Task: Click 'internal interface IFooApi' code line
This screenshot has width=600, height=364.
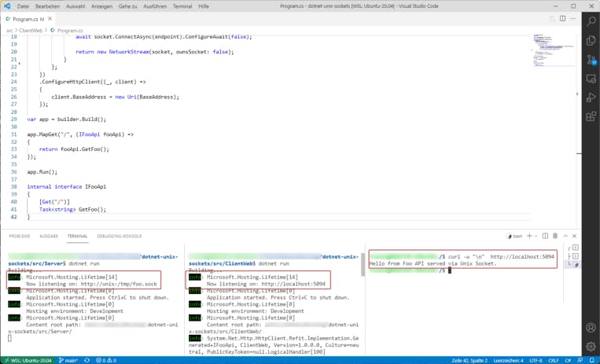Action: (x=66, y=186)
